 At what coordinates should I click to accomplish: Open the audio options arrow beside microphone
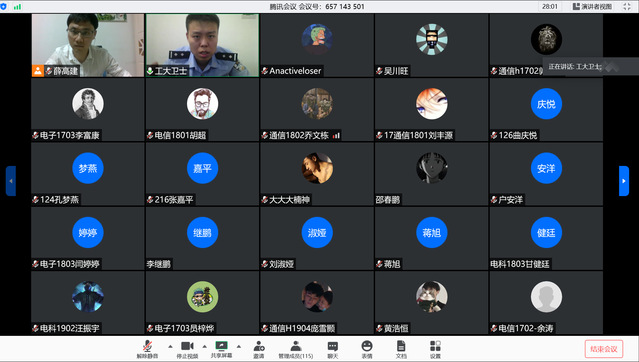pos(170,347)
